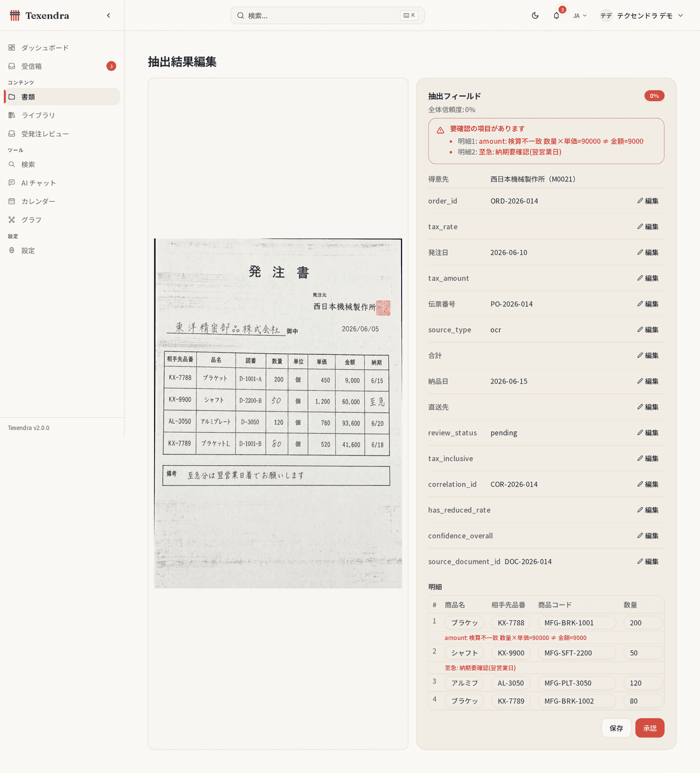
Task: Expand JA language dropdown
Action: pyautogui.click(x=580, y=15)
